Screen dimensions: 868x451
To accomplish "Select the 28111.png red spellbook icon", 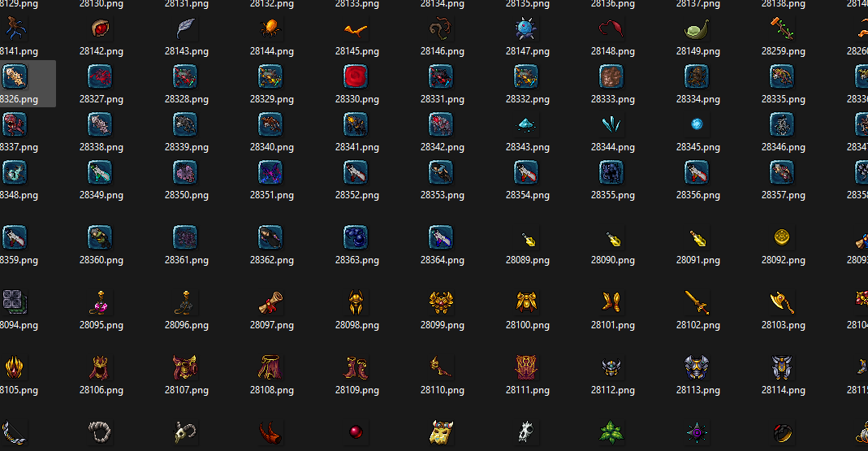I will coord(526,367).
